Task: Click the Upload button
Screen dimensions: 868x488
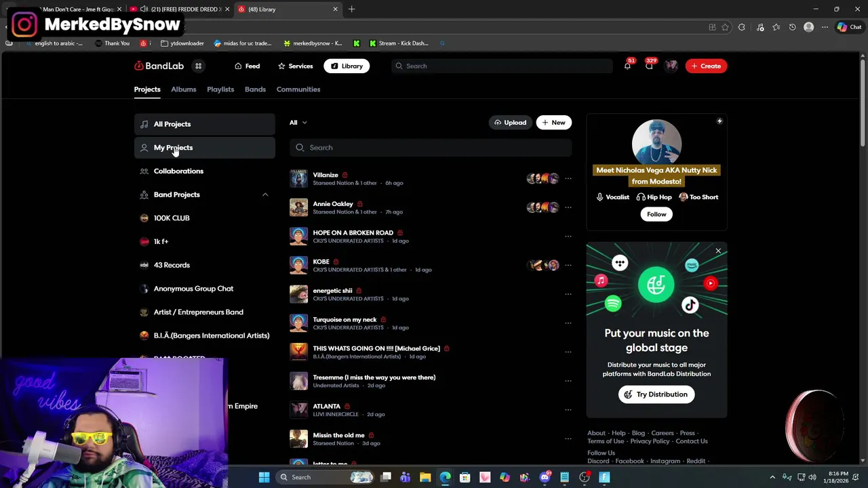Action: click(510, 123)
